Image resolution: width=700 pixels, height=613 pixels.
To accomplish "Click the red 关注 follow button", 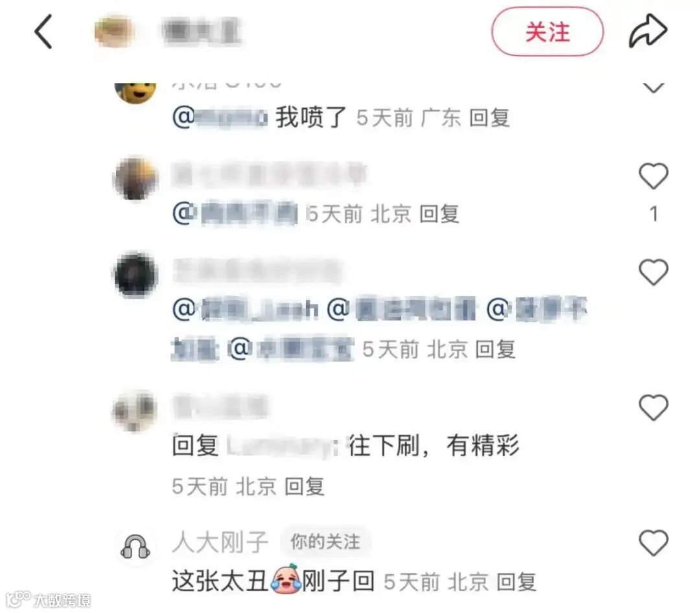I will 547,32.
